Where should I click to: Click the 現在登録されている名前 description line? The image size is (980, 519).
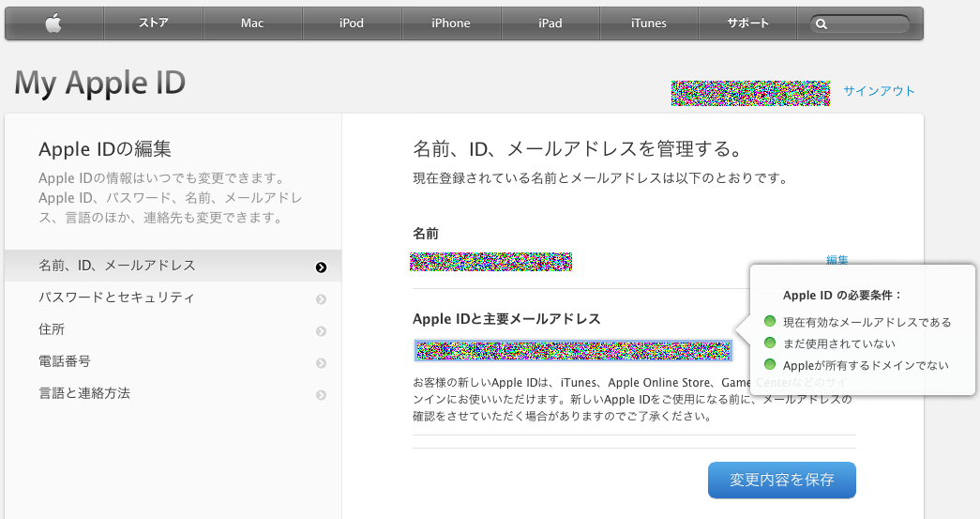pos(600,178)
